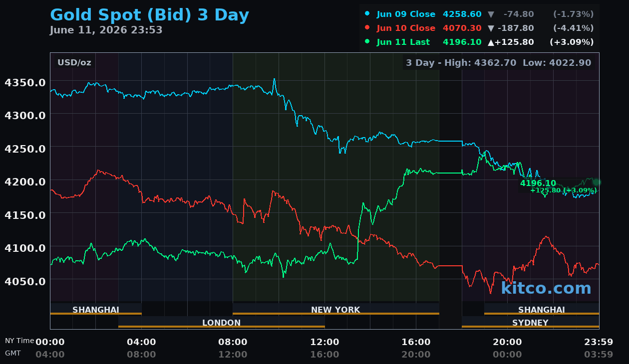Click the green Jun 11 legend dot
Screen dimensions: 629x364
(367, 42)
